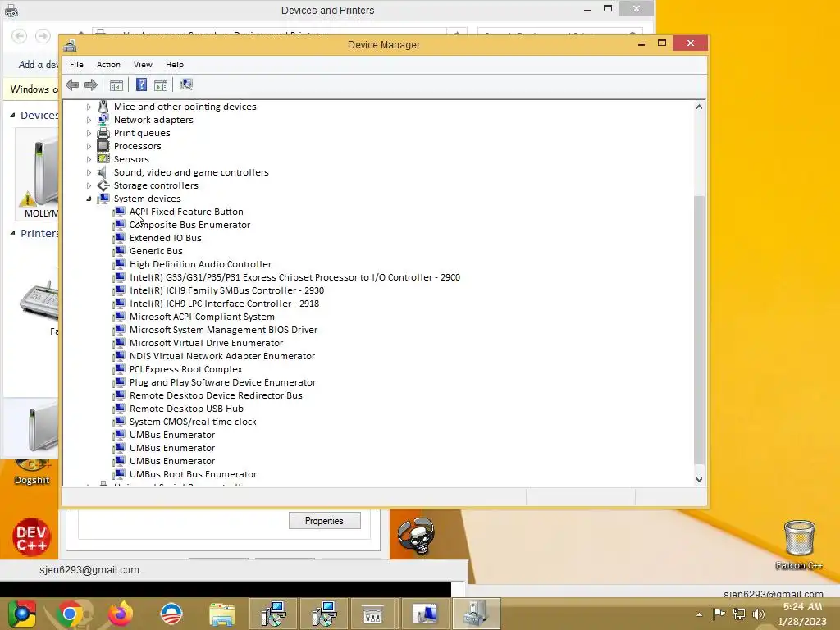This screenshot has height=630, width=840.
Task: Select the Processors chip icon
Action: 103,146
